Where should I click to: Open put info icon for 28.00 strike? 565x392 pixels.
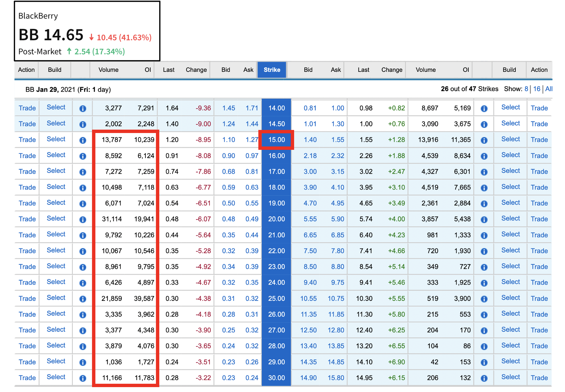484,346
